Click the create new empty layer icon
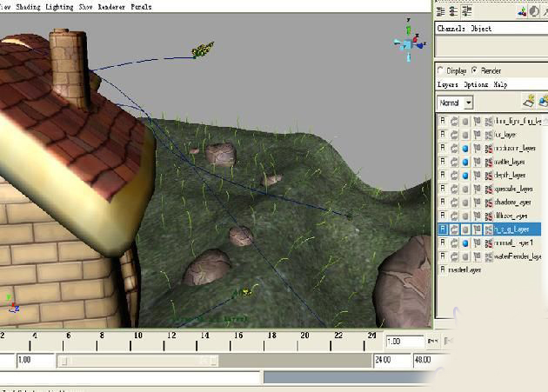Viewport: 548px width, 392px height. tap(528, 103)
